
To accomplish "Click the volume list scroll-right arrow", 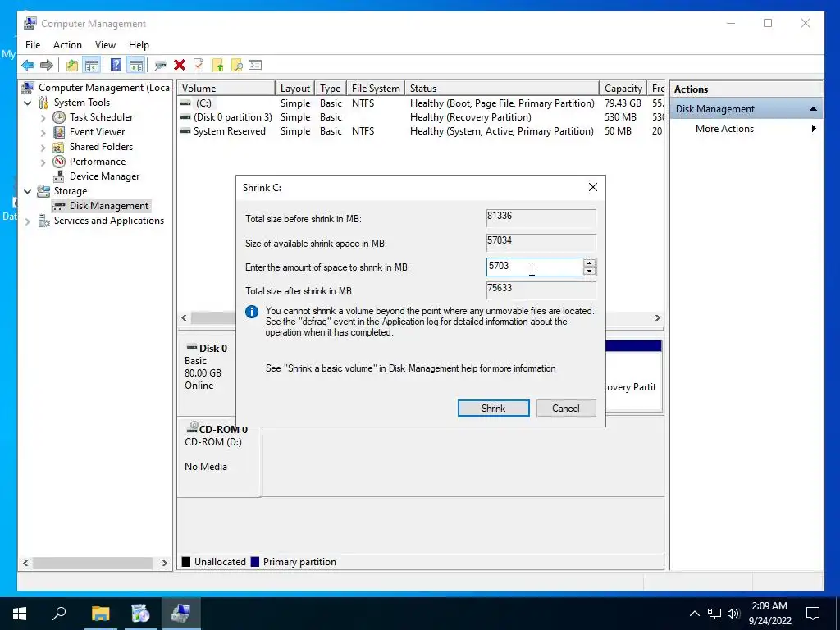I will 658,317.
